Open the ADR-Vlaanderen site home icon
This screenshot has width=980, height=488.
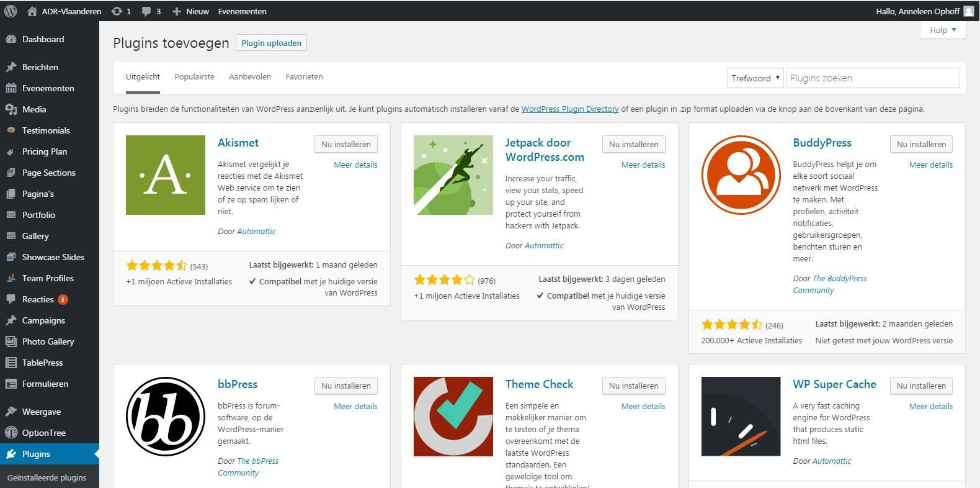pos(32,11)
